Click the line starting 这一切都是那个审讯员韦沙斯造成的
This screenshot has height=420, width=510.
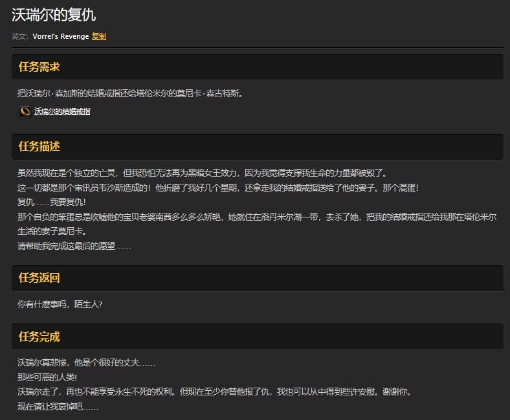(218, 188)
